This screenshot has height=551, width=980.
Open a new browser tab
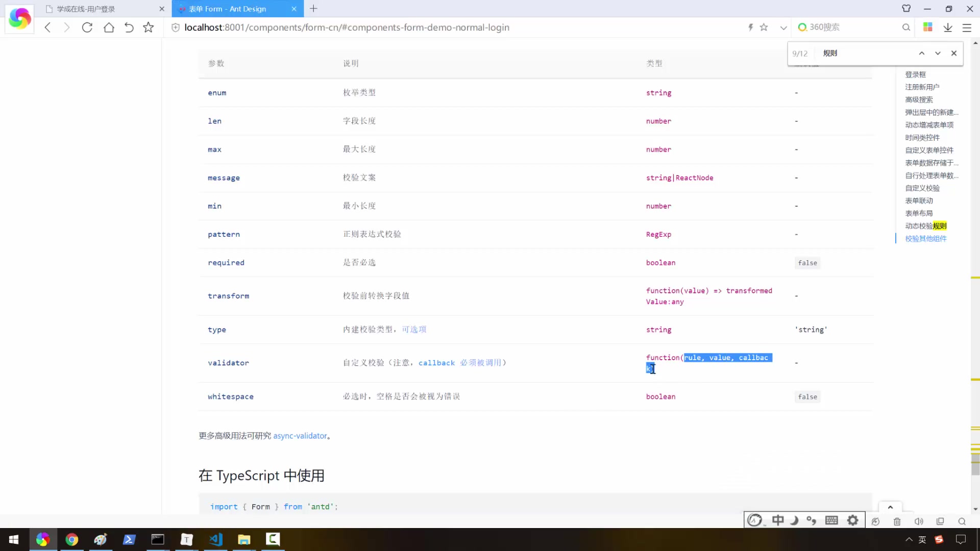coord(313,9)
